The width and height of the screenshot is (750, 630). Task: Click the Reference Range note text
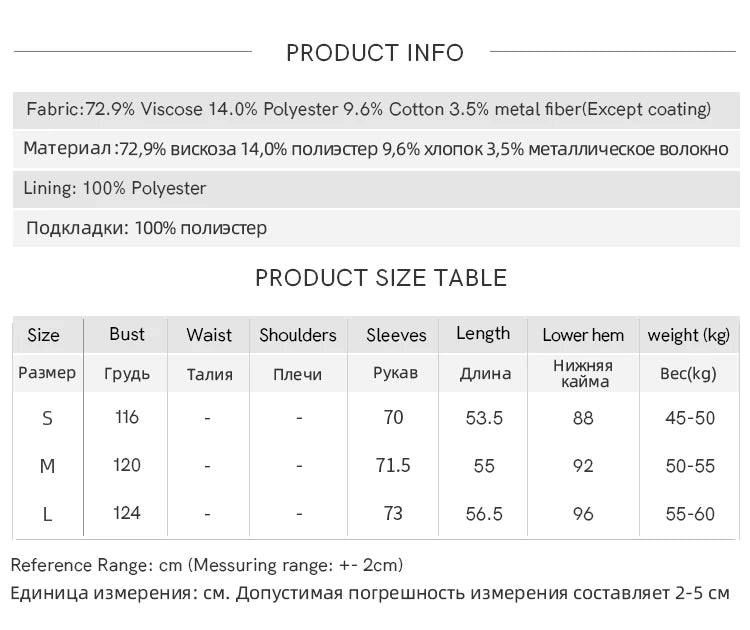207,565
